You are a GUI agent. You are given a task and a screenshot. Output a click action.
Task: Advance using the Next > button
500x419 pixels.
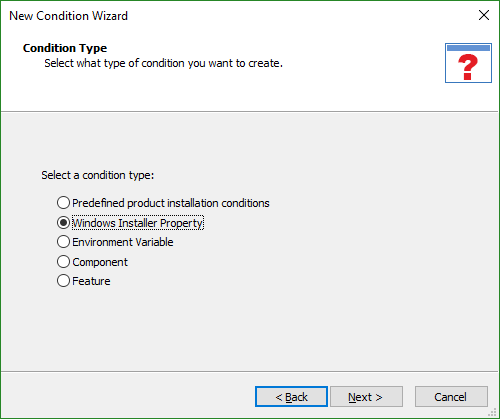(x=366, y=397)
